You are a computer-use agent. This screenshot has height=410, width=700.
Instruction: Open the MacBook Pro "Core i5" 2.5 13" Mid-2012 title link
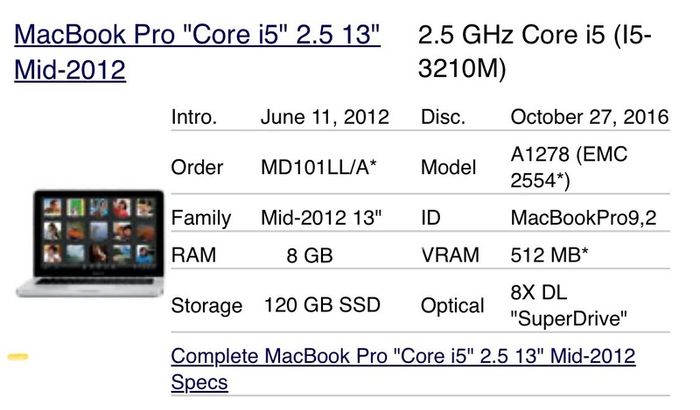pyautogui.click(x=197, y=52)
